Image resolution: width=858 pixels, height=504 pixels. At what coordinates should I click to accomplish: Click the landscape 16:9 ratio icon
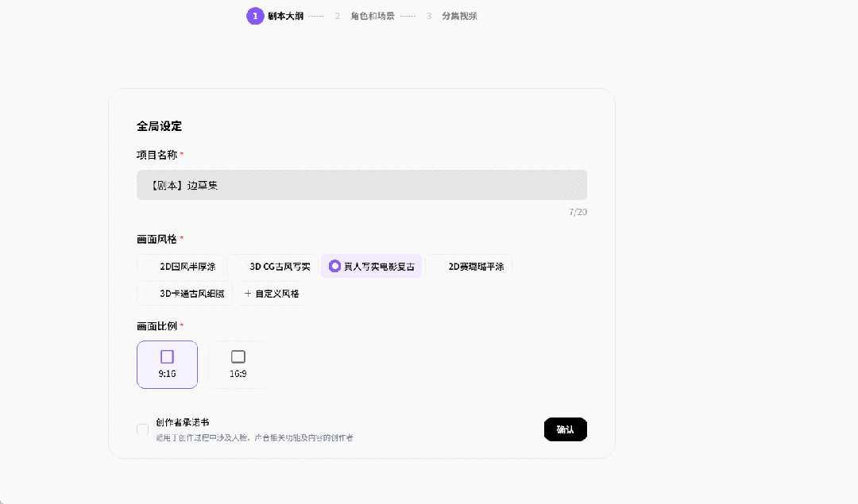[x=238, y=357]
